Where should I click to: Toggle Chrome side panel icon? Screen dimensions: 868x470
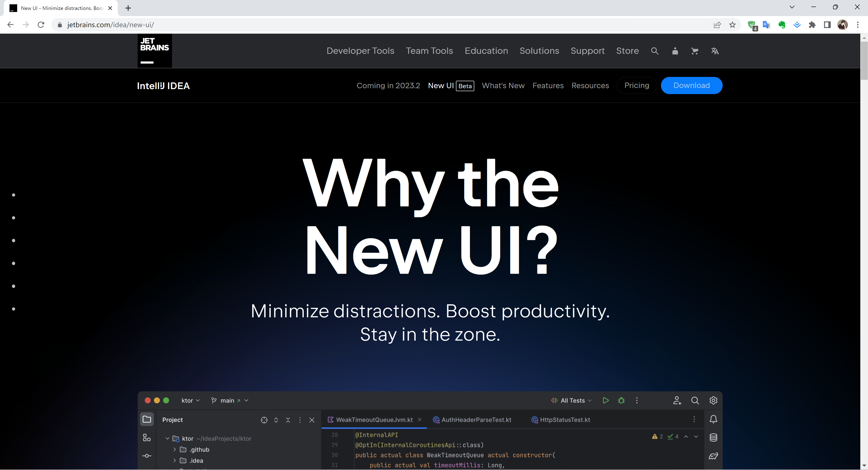click(x=827, y=25)
